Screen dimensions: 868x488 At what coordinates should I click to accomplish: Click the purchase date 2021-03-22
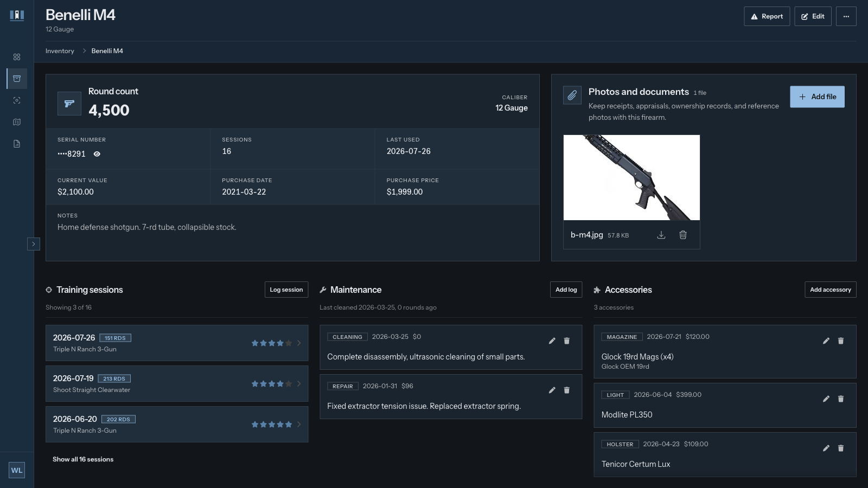(244, 192)
